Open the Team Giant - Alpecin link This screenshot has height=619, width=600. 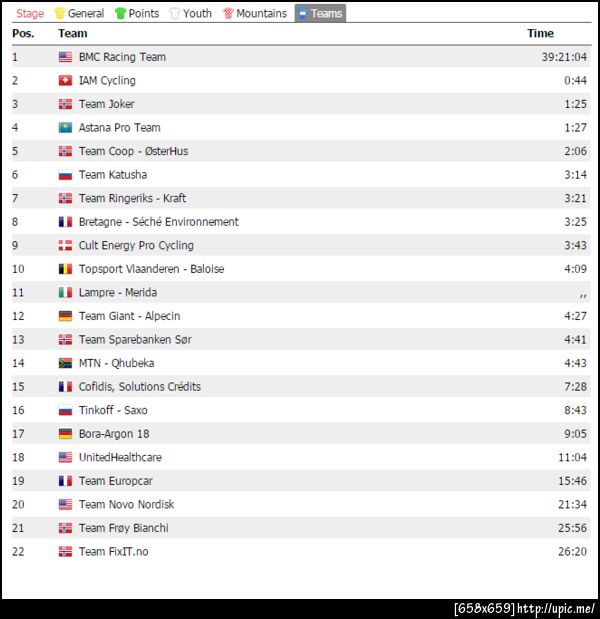[129, 316]
